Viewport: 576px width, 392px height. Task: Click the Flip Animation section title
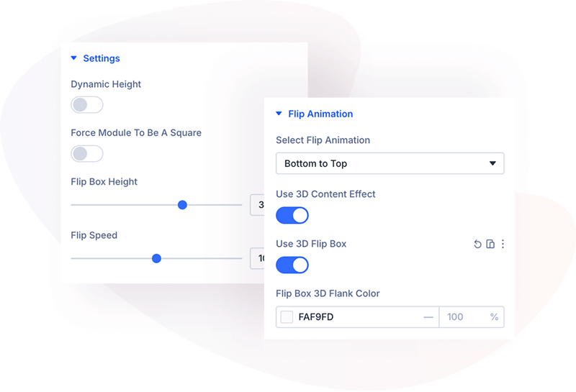(320, 114)
